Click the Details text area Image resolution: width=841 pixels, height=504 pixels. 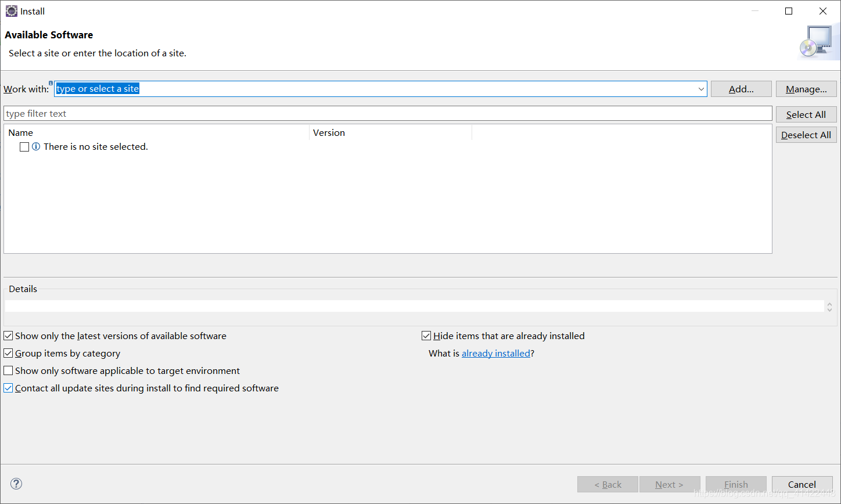click(x=414, y=306)
